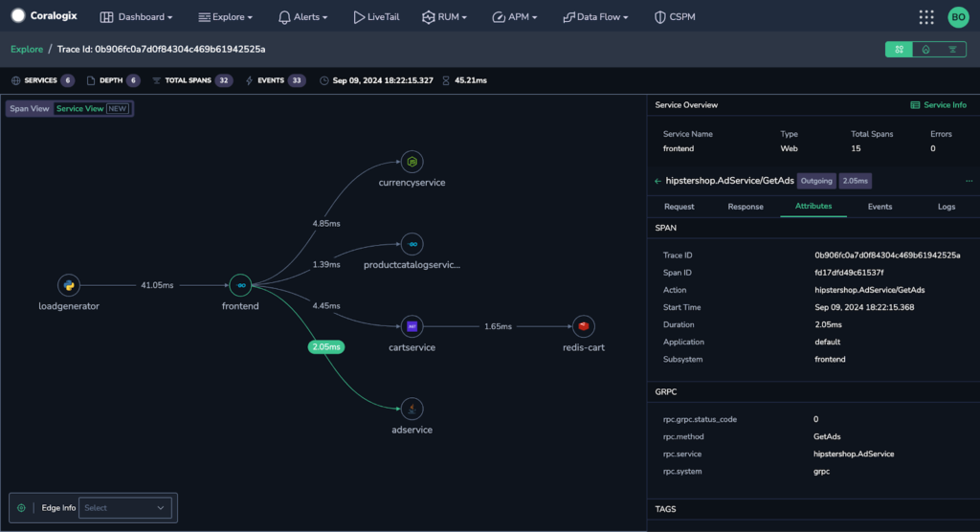Go to Explore breadcrumb link

[x=26, y=49]
